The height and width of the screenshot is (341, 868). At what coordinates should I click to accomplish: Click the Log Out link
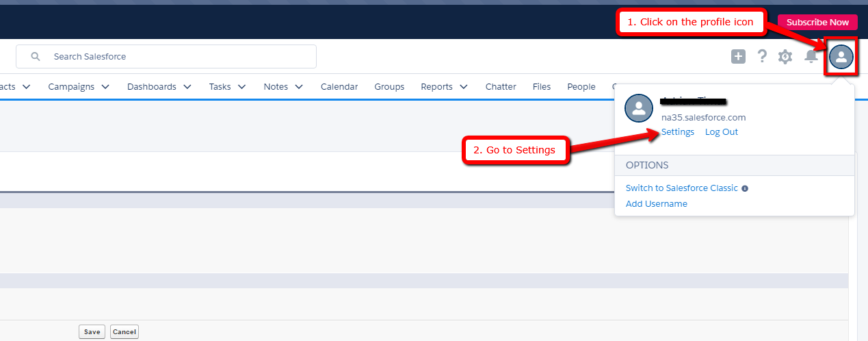(722, 132)
